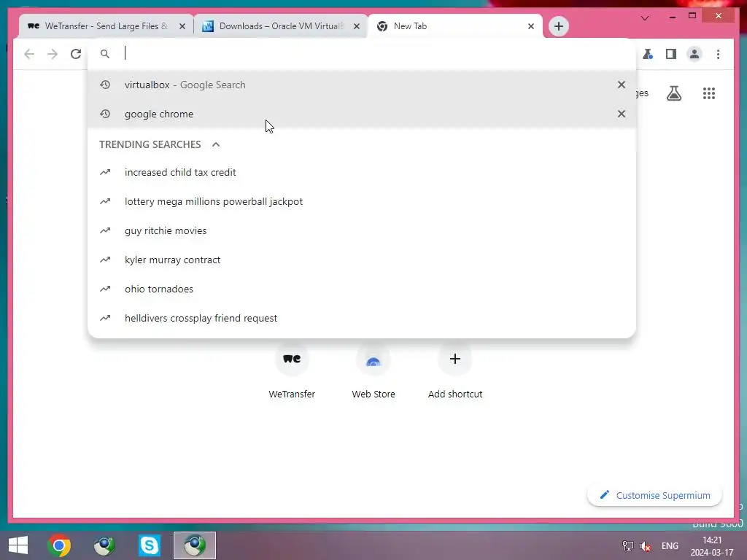This screenshot has height=560, width=747.
Task: Choose 'ohio tornadoes' trending search
Action: click(x=362, y=289)
